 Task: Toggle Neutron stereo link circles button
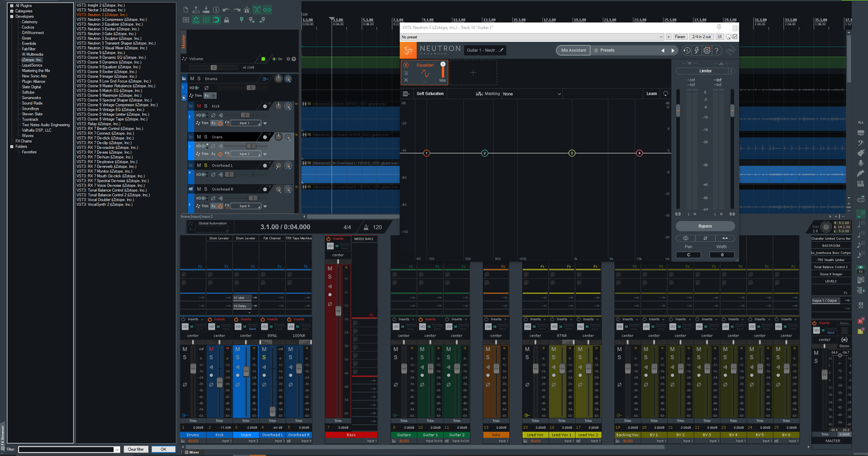(x=686, y=238)
